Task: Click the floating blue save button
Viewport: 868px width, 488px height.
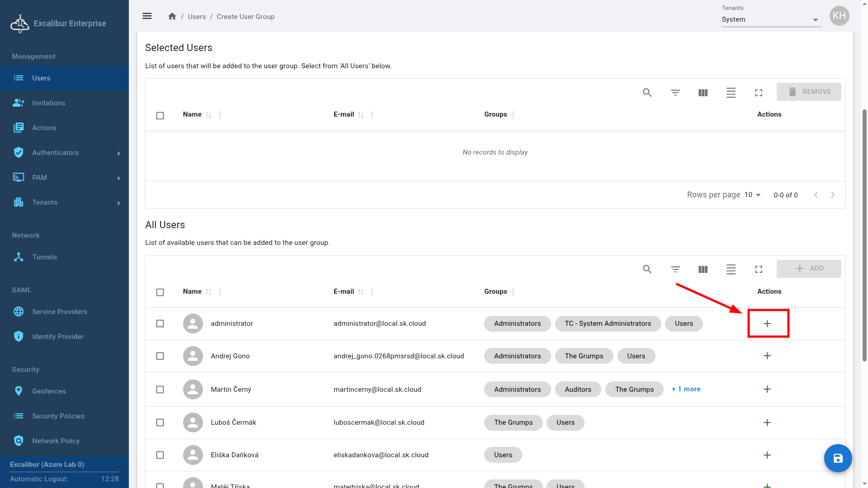Action: [838, 458]
